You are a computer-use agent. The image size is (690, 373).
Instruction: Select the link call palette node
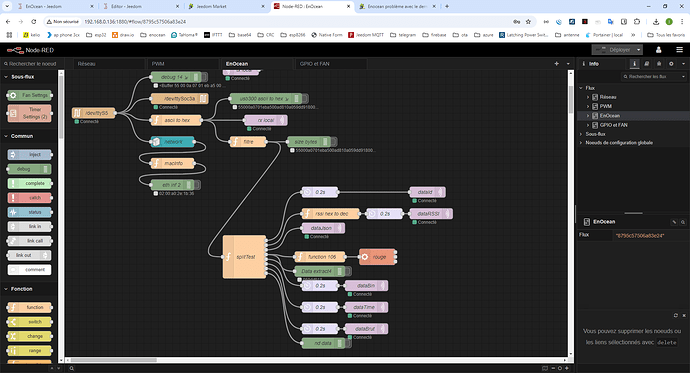[x=29, y=241]
